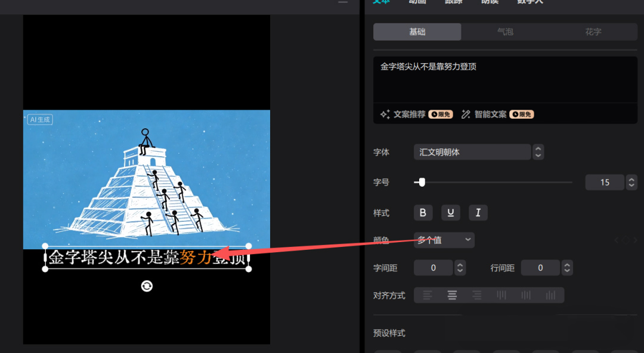
Task: Open the 汇文明朝体 font selector
Action: (x=472, y=152)
